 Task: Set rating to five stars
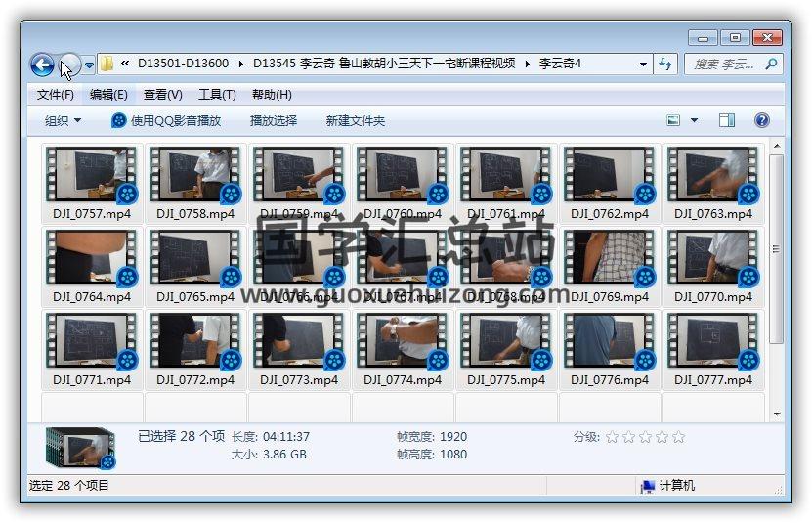(679, 437)
